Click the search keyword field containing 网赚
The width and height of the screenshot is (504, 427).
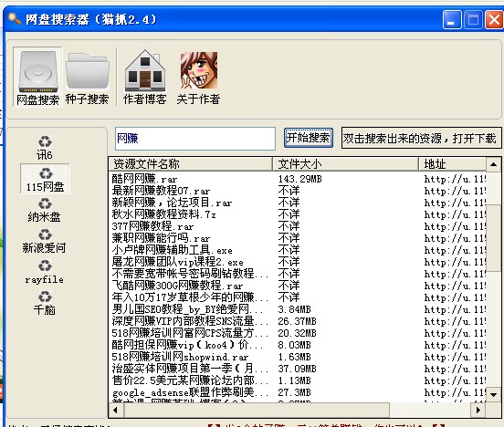click(195, 139)
